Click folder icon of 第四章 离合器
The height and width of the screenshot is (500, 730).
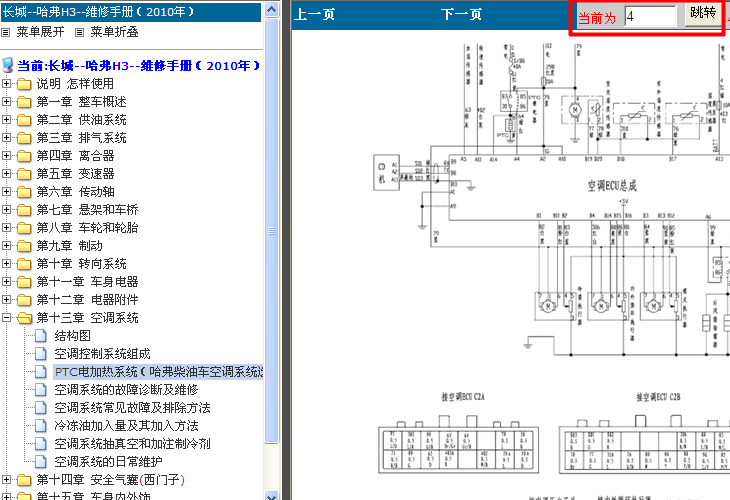click(x=24, y=156)
